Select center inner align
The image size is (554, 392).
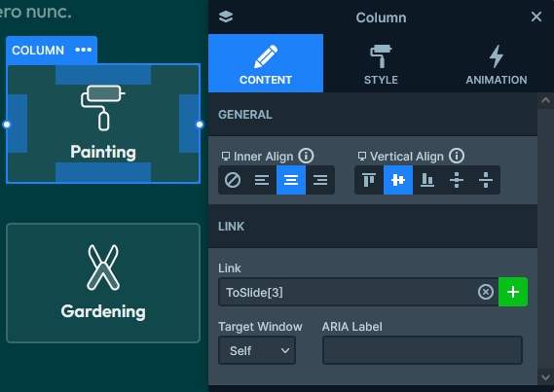(291, 180)
